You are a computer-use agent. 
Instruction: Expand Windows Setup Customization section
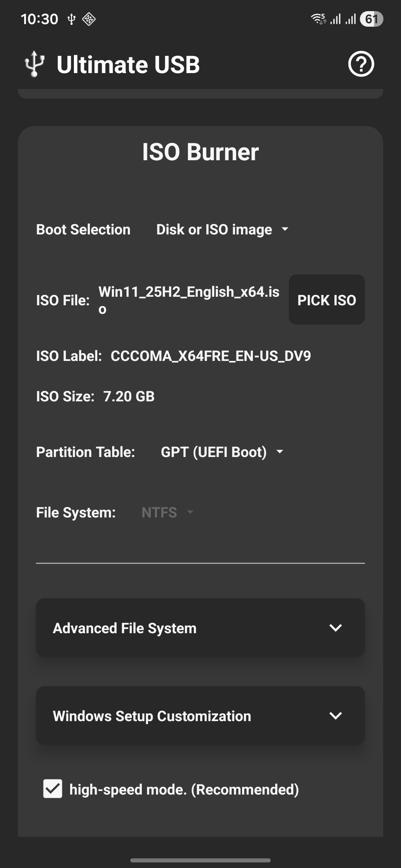pos(200,716)
